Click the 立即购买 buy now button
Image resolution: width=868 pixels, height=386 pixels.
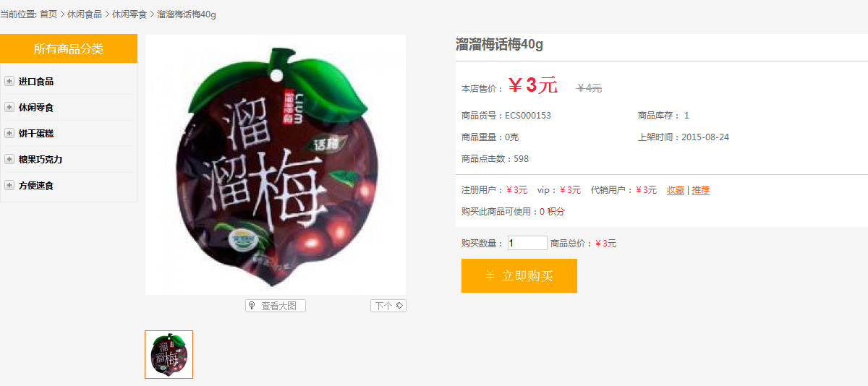coord(519,276)
